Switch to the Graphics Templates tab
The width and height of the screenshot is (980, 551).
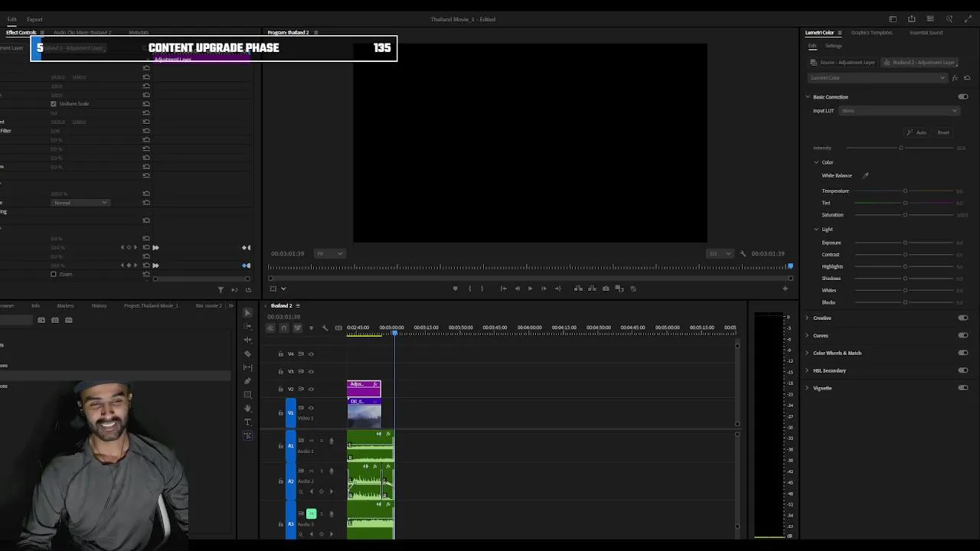click(871, 33)
